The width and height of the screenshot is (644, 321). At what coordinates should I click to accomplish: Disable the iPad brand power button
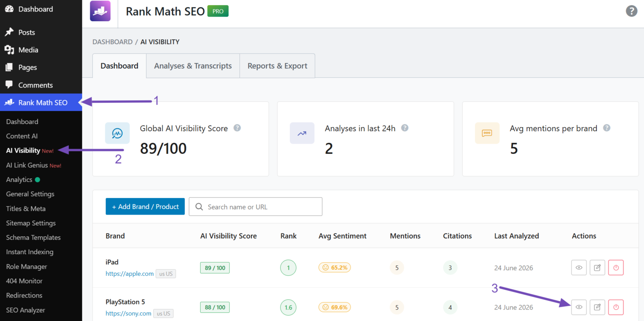[616, 268]
